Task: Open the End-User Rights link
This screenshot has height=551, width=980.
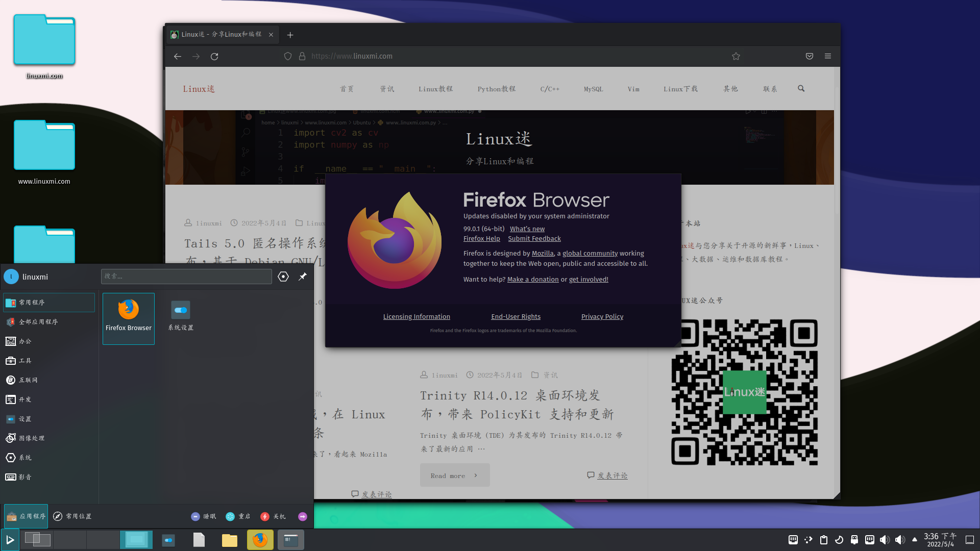Action: coord(516,316)
